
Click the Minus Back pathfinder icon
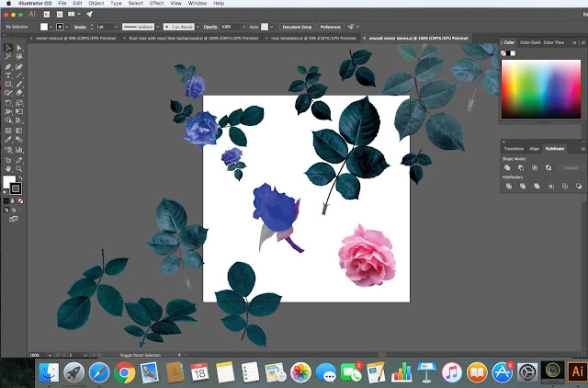click(579, 186)
